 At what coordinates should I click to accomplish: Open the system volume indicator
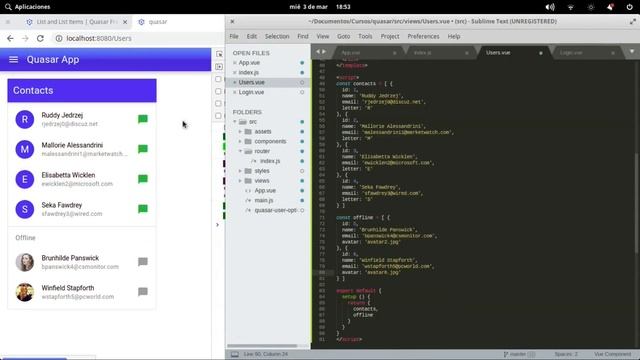tap(550, 7)
